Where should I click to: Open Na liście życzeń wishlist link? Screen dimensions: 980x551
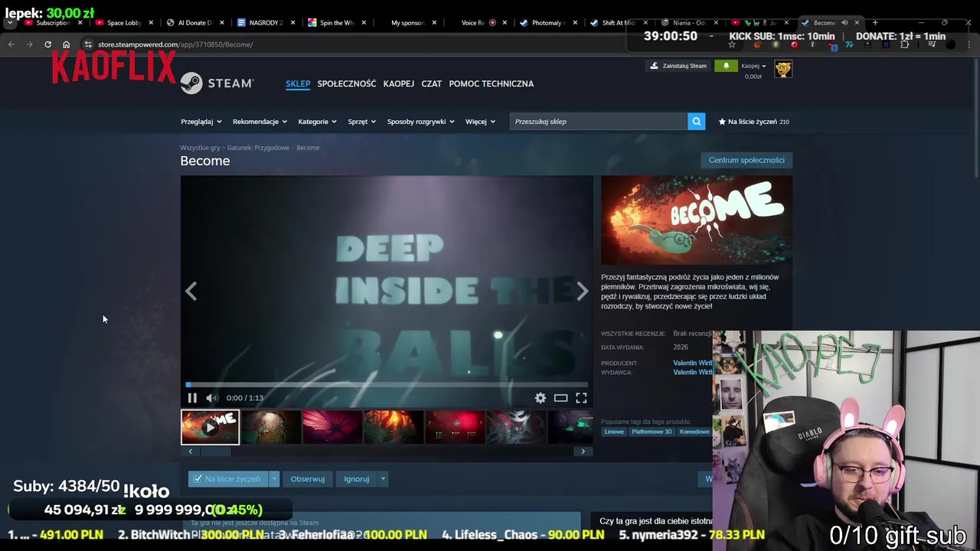(753, 122)
